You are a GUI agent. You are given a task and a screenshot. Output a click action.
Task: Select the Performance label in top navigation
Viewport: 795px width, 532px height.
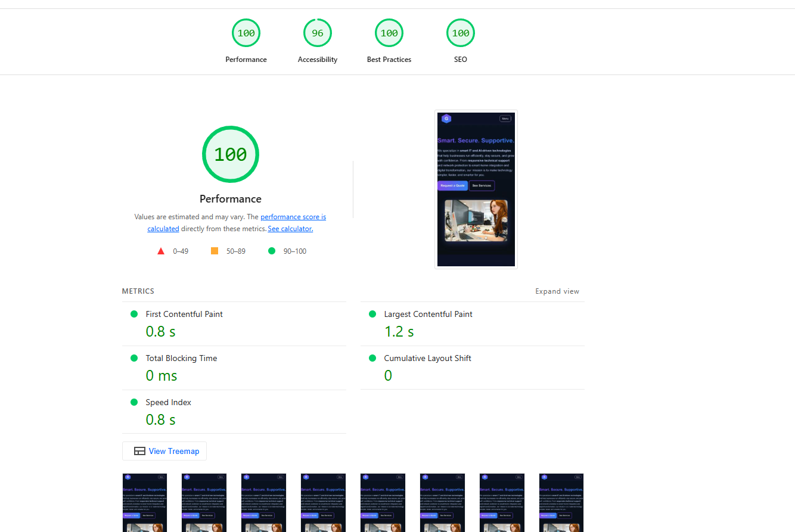pos(246,59)
